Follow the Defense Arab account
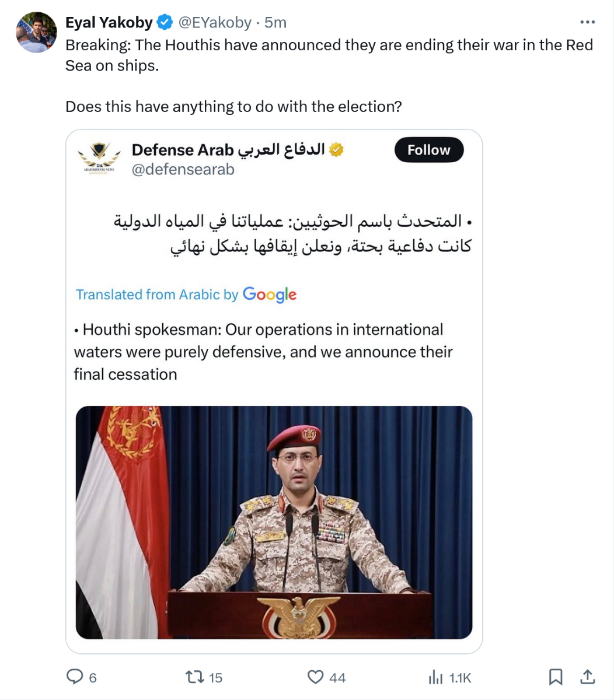The width and height of the screenshot is (614, 700). point(428,150)
